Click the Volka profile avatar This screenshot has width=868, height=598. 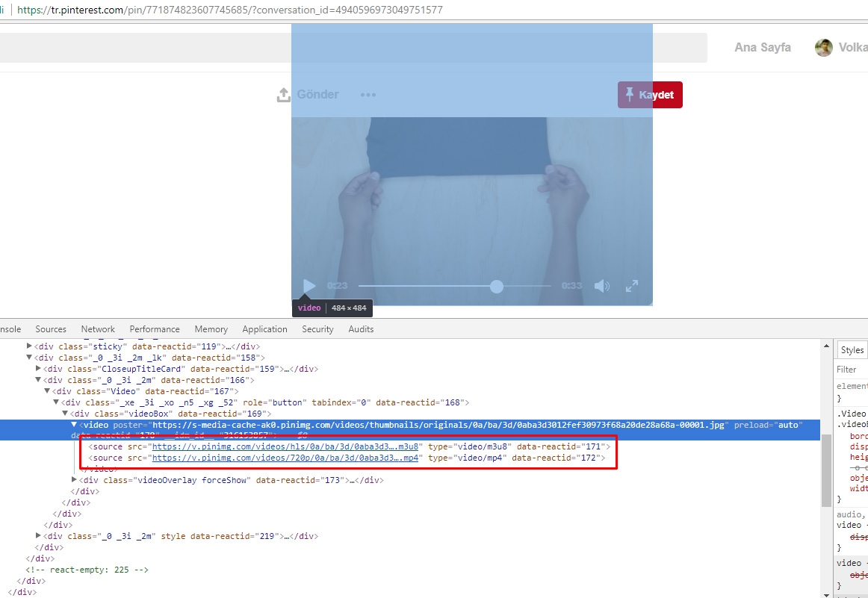824,48
